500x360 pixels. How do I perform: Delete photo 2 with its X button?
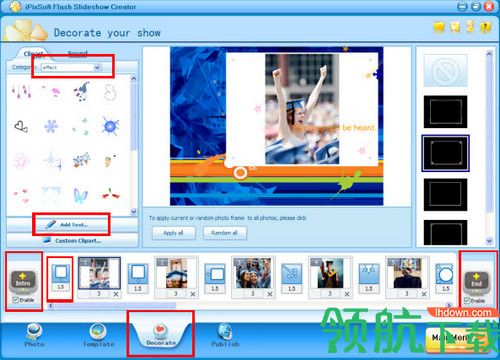click(193, 294)
